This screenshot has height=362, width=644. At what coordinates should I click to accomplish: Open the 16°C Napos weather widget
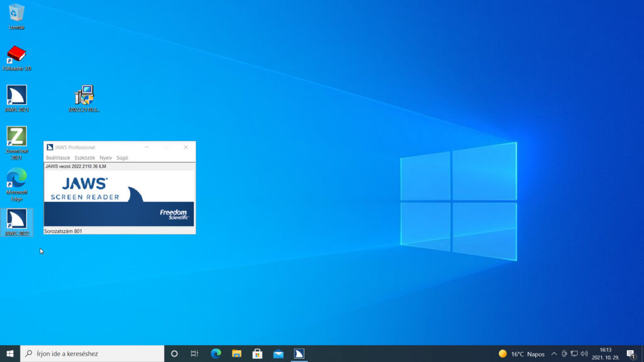pos(521,354)
